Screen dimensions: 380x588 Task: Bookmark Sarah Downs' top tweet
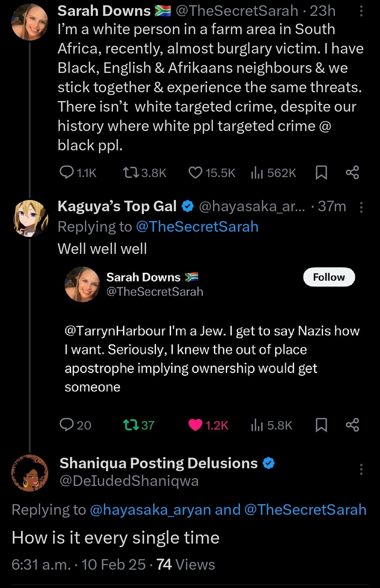pyautogui.click(x=321, y=173)
